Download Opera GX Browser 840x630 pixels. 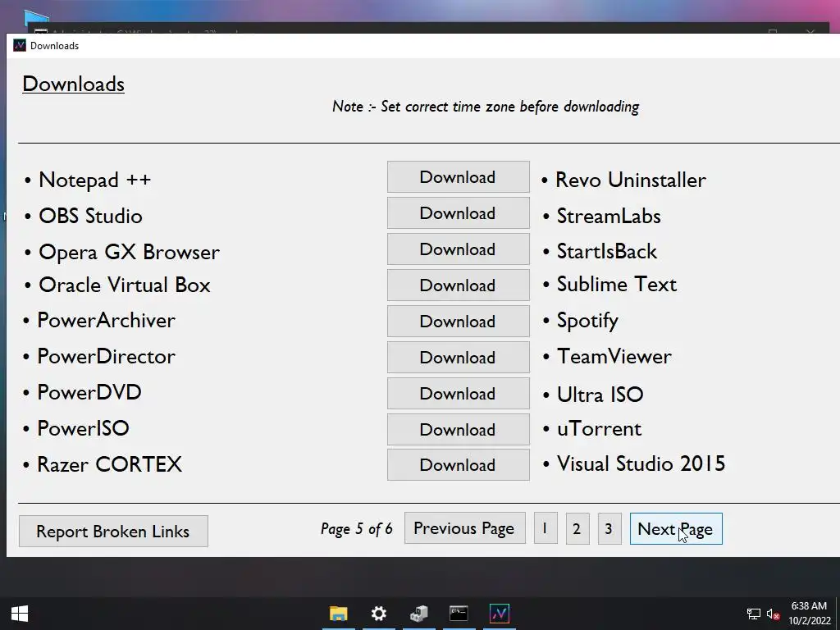458,249
